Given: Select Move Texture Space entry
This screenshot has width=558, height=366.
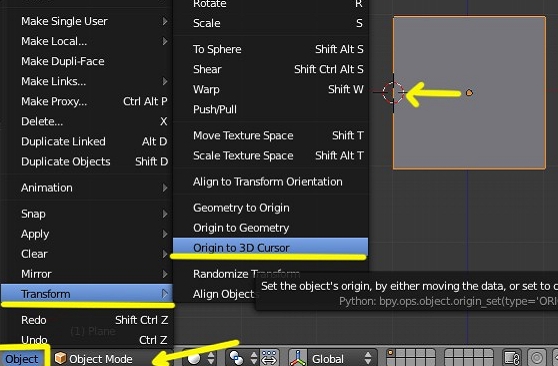Looking at the screenshot, I should tap(270, 136).
